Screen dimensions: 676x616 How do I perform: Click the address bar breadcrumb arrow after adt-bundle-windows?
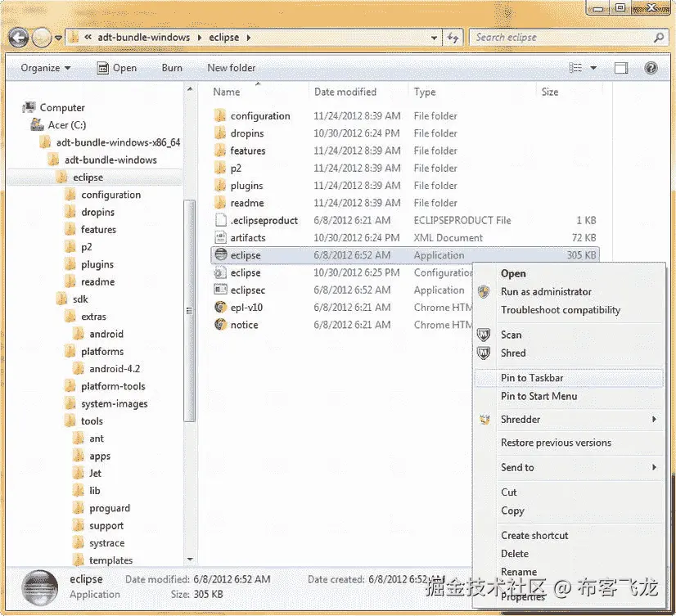(200, 38)
